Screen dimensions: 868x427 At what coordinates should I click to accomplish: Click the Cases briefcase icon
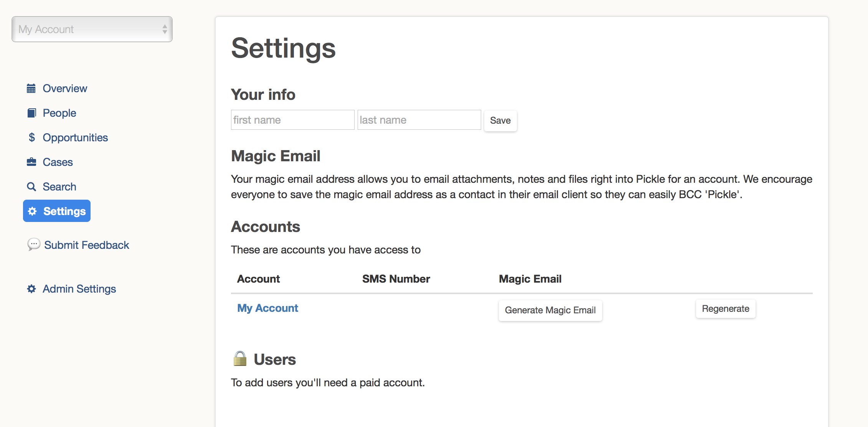31,162
